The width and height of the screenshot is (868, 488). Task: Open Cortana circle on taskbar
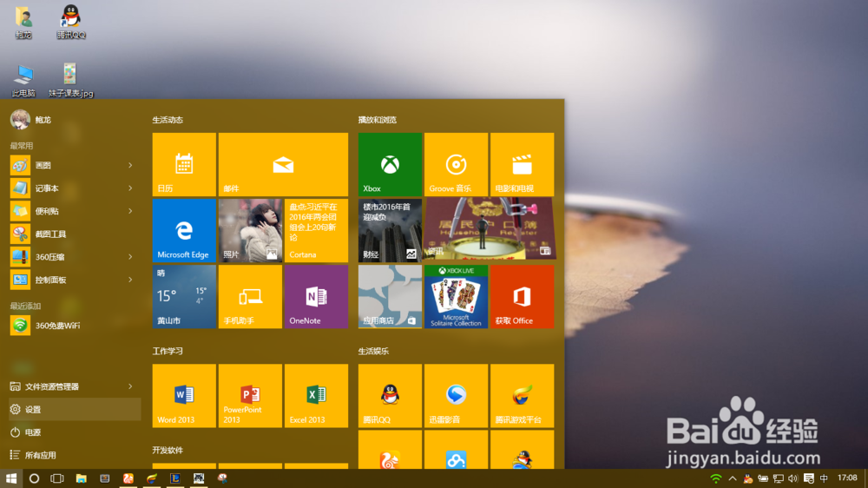click(x=34, y=478)
